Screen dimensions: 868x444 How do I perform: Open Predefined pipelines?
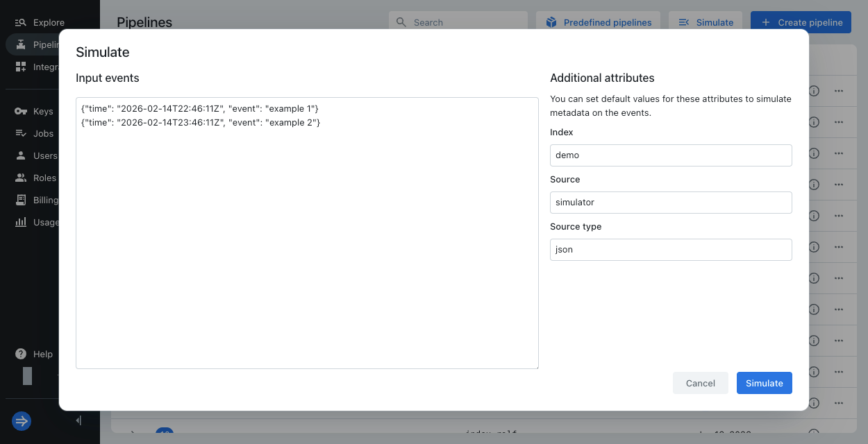point(598,22)
